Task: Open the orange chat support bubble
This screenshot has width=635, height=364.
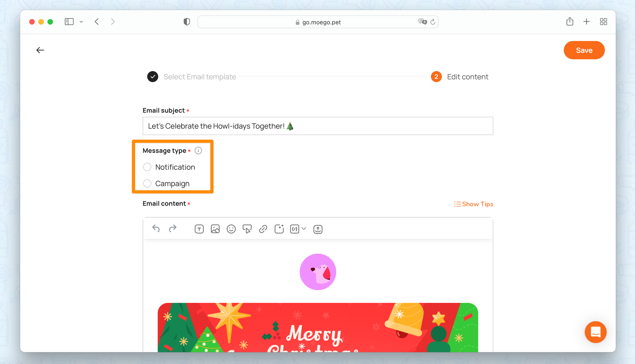Action: [x=595, y=332]
